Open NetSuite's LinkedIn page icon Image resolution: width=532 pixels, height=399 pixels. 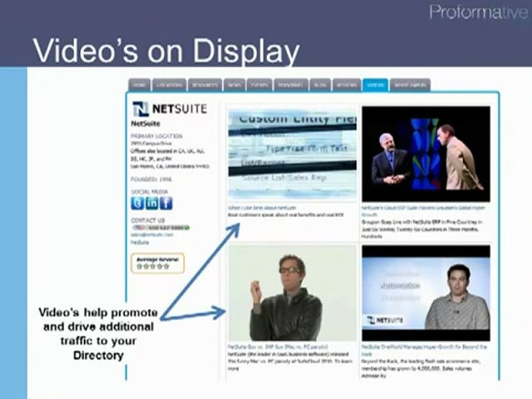pyautogui.click(x=152, y=203)
